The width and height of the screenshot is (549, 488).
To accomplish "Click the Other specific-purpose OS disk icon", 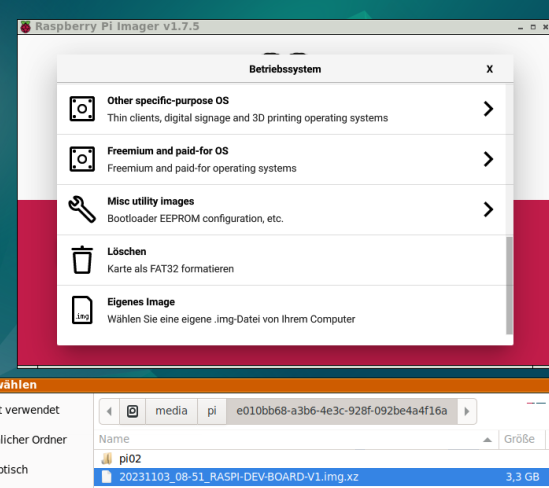I will [x=82, y=109].
